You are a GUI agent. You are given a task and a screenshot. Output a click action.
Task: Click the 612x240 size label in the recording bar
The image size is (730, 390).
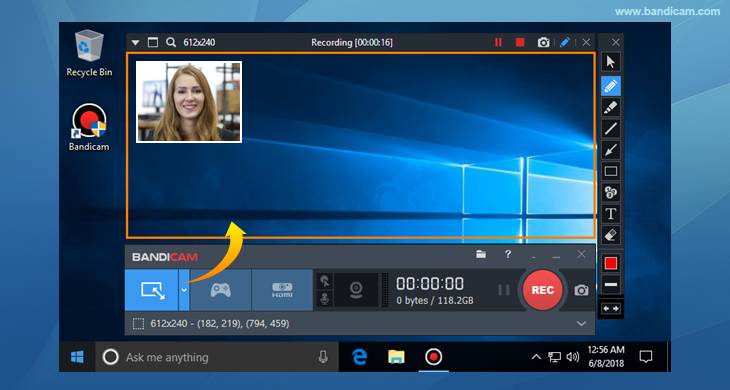(199, 42)
